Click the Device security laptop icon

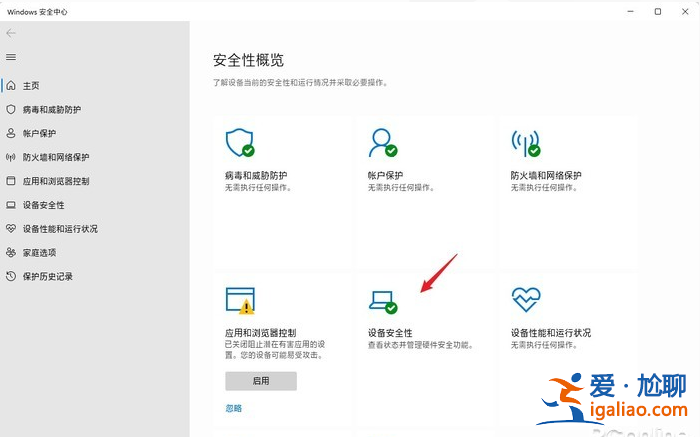pyautogui.click(x=382, y=300)
